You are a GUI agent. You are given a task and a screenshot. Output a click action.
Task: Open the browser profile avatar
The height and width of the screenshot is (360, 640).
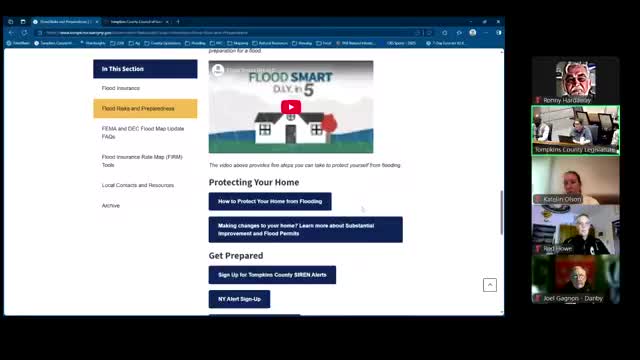coord(473,33)
